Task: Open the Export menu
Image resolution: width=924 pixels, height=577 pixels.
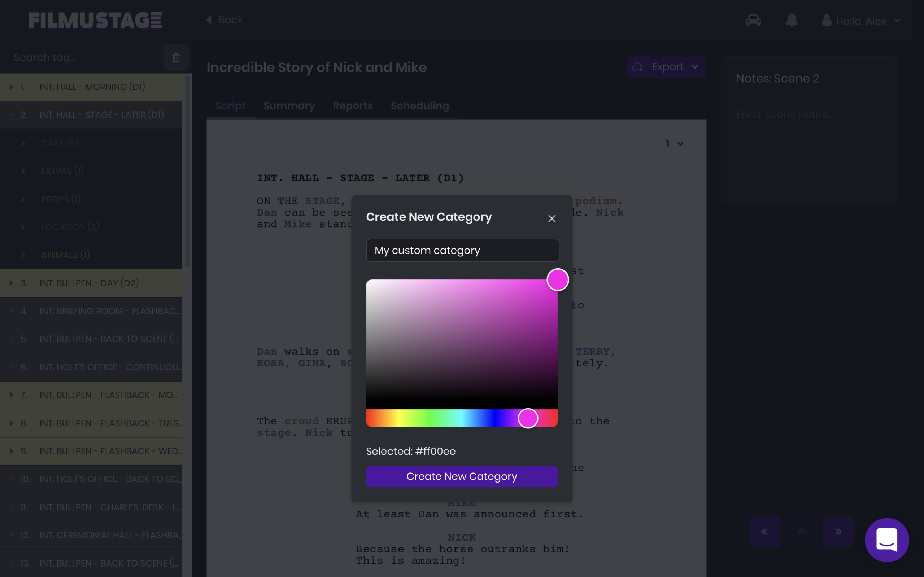Action: 666,66
